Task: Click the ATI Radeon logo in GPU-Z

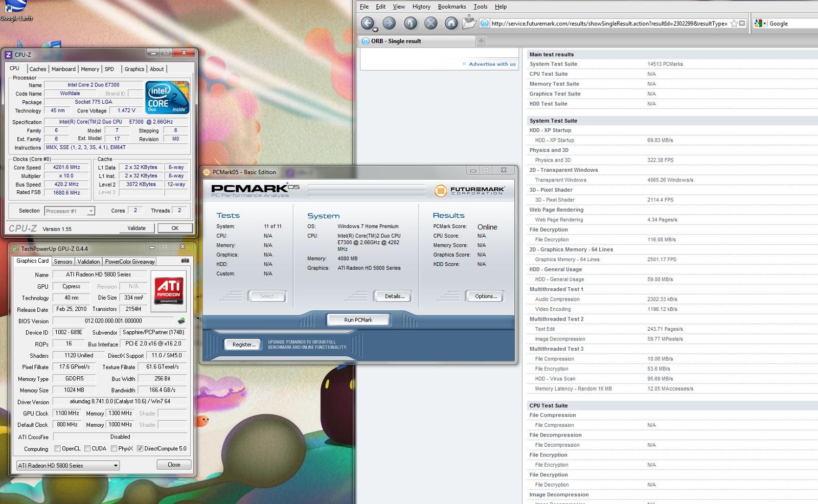Action: [169, 291]
